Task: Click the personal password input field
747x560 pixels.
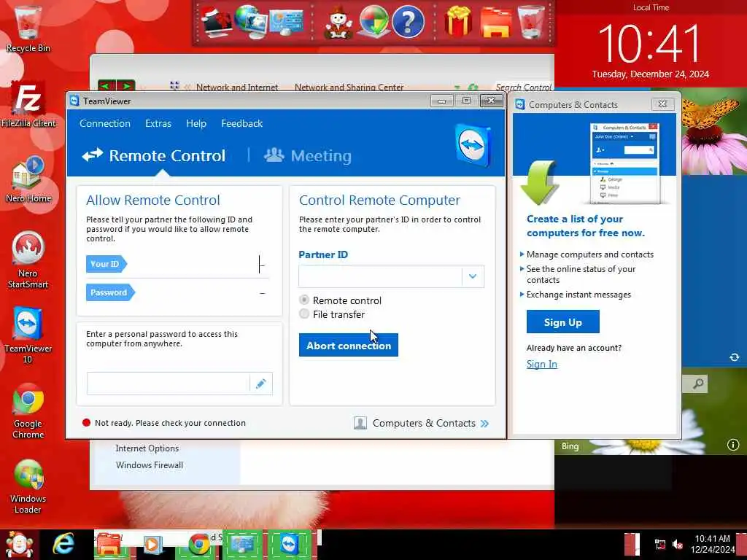Action: tap(169, 384)
